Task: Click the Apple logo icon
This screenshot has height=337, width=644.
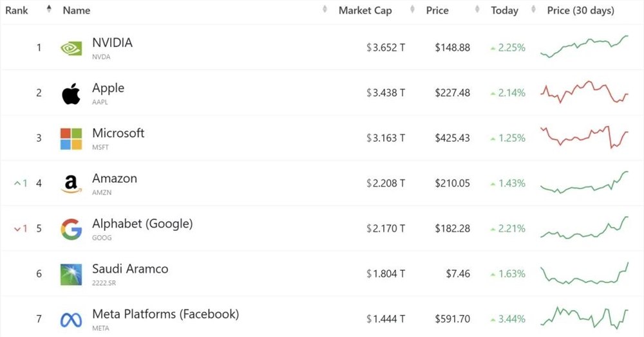Action: [71, 93]
